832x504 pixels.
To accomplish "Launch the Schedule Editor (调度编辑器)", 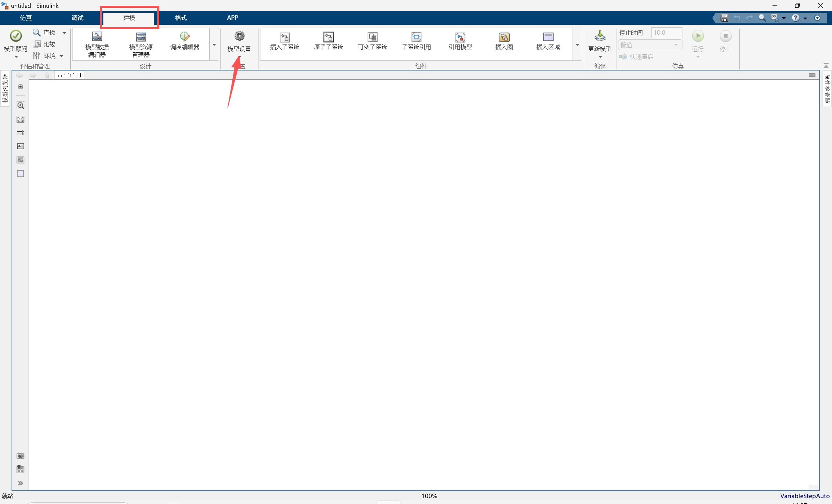I will (184, 37).
